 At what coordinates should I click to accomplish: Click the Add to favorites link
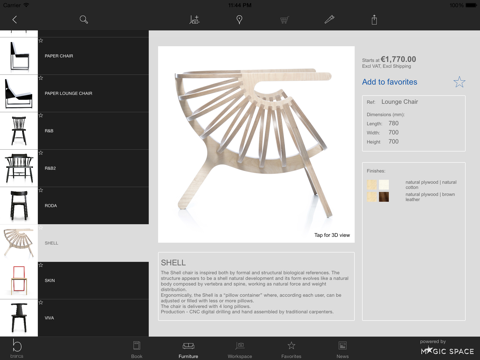[389, 82]
